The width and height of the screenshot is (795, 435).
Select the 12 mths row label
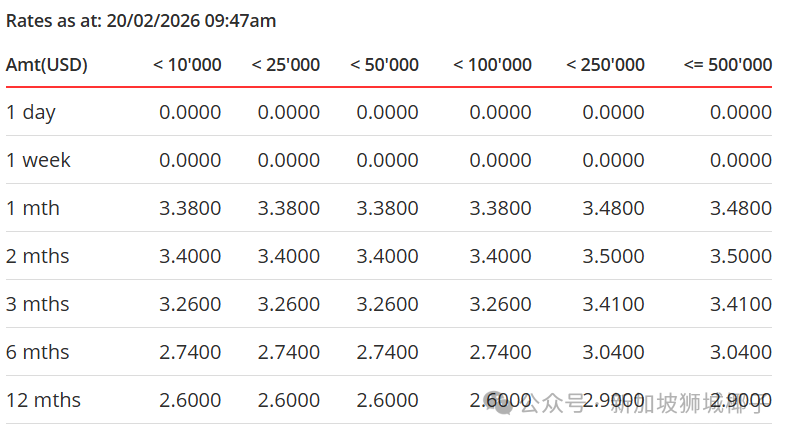click(x=43, y=400)
